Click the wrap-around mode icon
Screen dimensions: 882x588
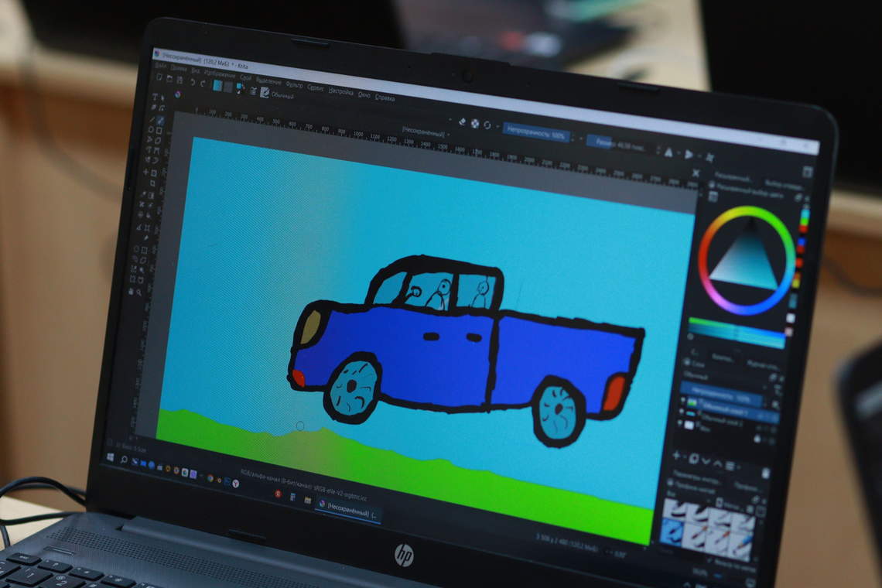coord(710,158)
